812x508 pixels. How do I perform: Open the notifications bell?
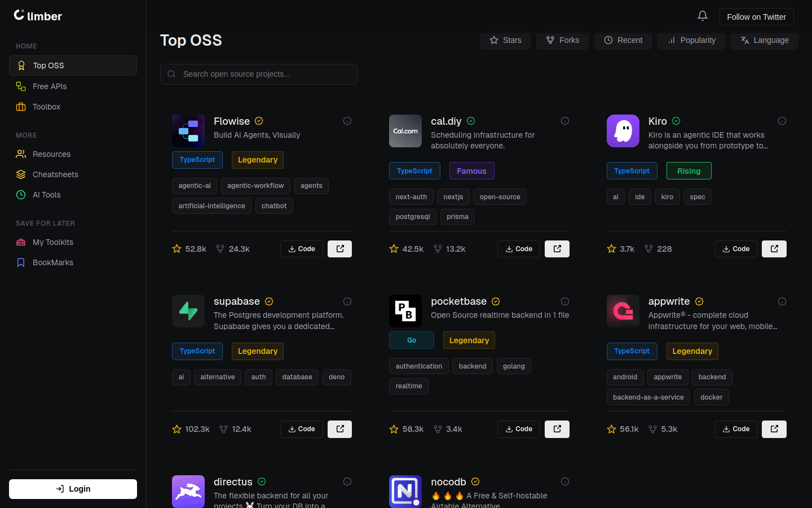click(702, 16)
